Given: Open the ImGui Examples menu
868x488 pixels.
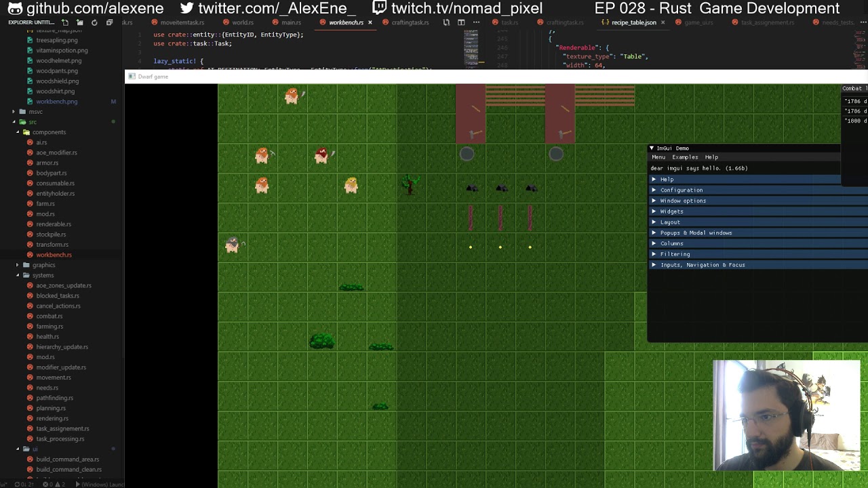Looking at the screenshot, I should (x=685, y=157).
